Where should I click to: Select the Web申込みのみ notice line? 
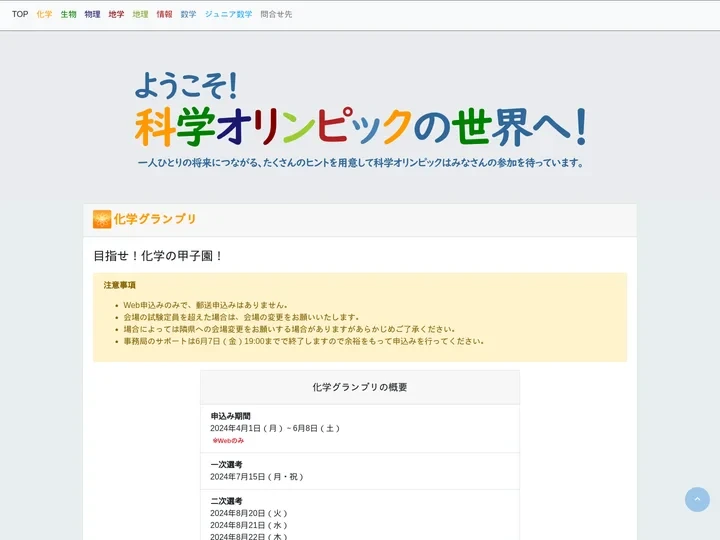(x=206, y=305)
